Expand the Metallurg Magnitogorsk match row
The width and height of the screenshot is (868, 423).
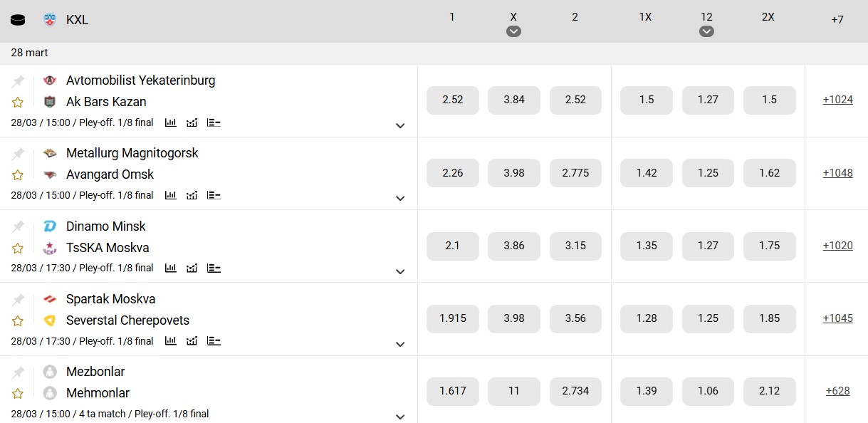tap(400, 199)
